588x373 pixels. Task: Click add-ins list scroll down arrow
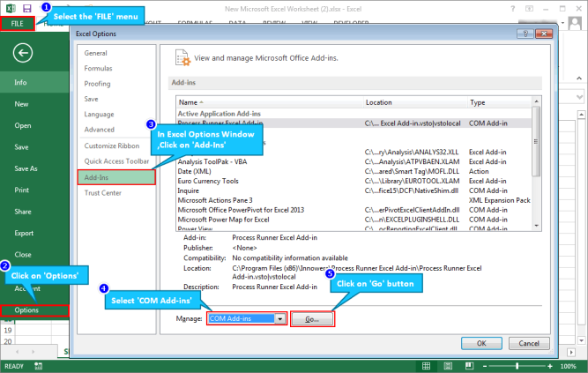coord(536,226)
